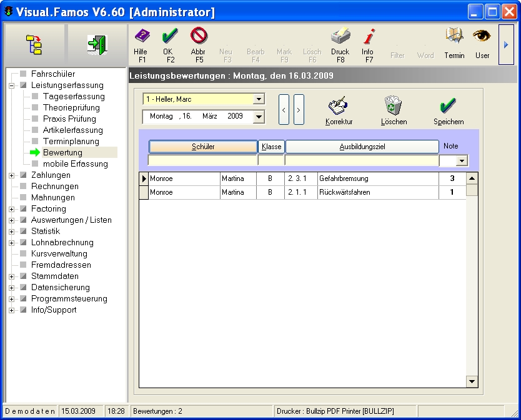Go to next day with right arrow
The image size is (521, 420).
point(299,110)
